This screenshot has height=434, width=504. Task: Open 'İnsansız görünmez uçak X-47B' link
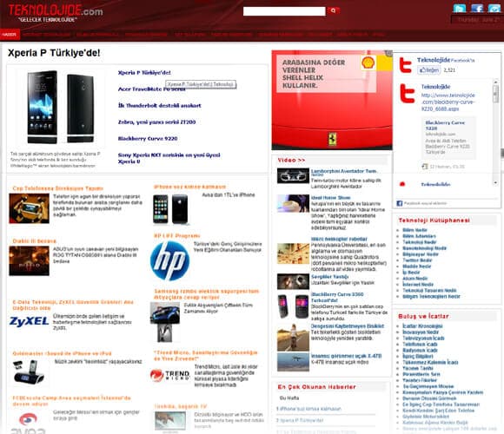[346, 356]
